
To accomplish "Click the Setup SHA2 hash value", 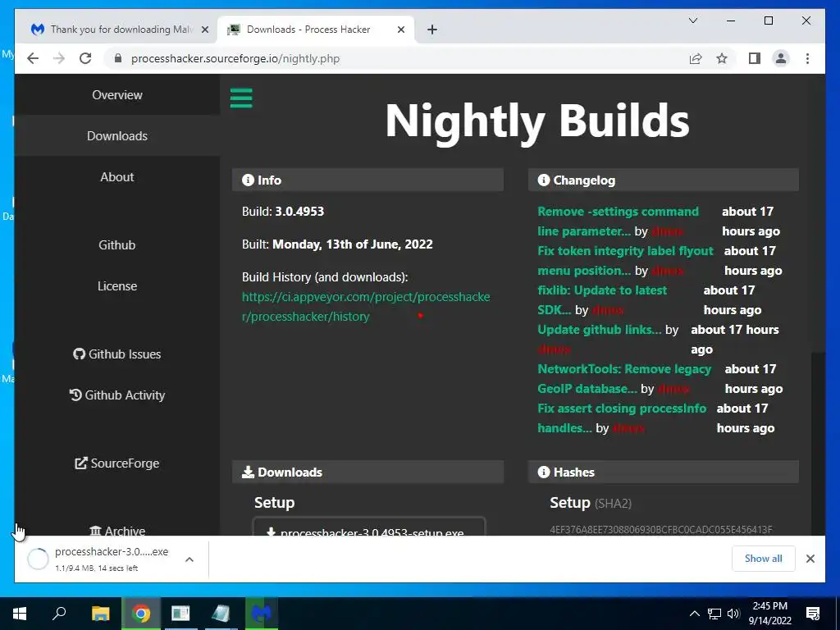I will pos(661,529).
